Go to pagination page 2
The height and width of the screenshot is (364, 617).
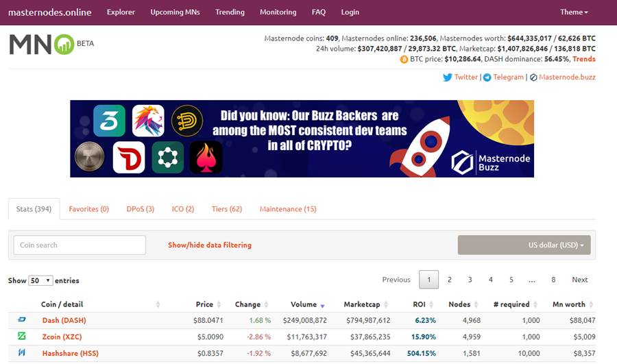click(x=449, y=280)
